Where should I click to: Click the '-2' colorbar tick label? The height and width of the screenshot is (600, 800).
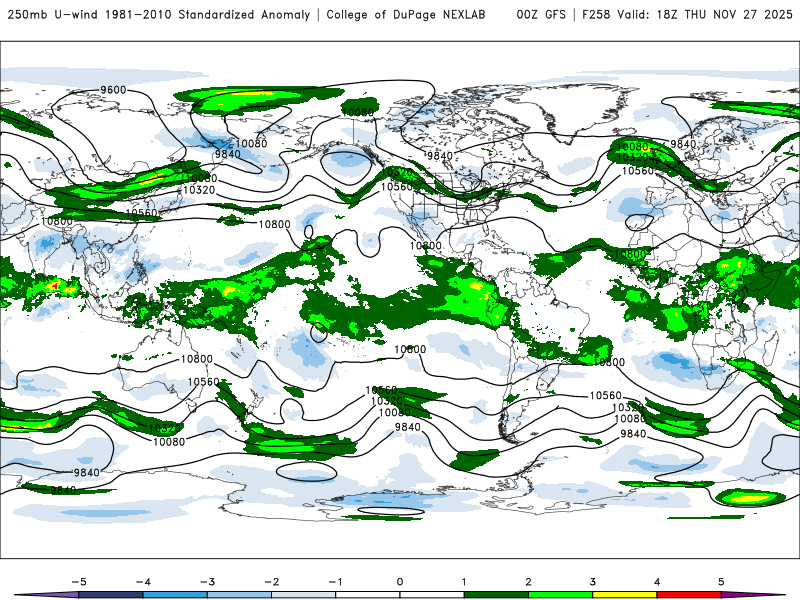pyautogui.click(x=271, y=582)
